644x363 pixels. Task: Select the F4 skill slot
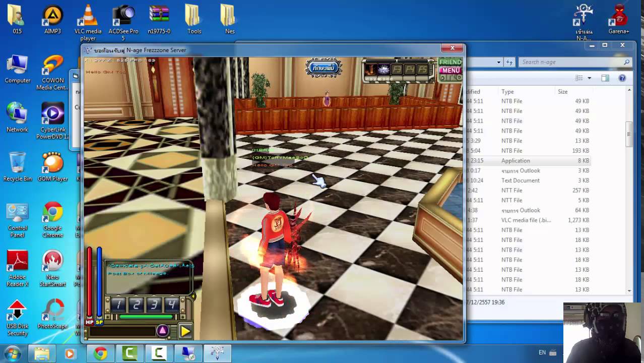pos(410,69)
